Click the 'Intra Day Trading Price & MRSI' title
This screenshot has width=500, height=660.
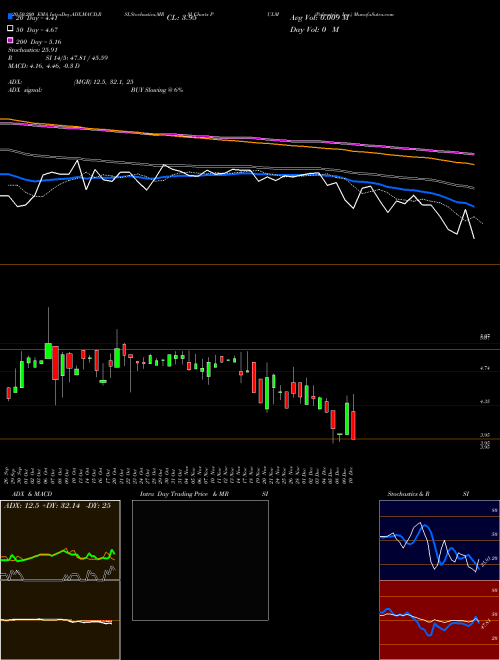(204, 494)
